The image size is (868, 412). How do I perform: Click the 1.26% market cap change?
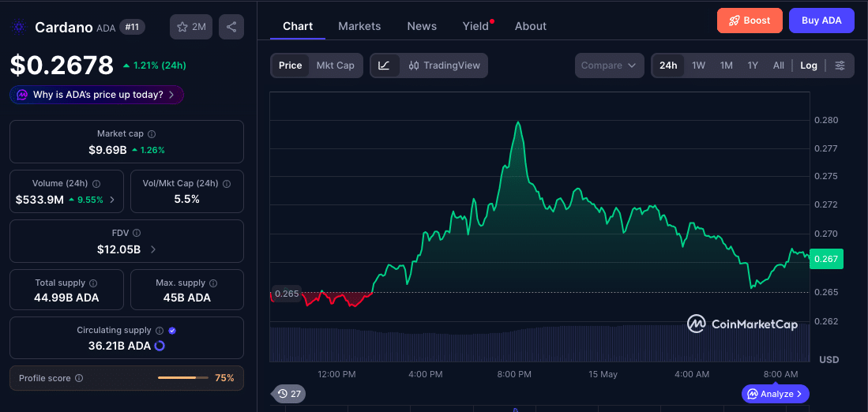coord(152,151)
